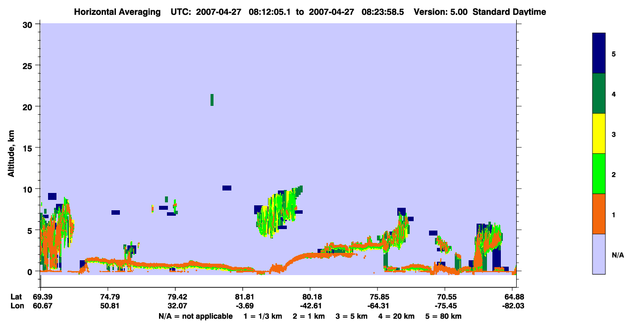Viewport: 644px width, 330px height.
Task: Click the bright green color bar segment for value 2
Action: click(x=599, y=174)
